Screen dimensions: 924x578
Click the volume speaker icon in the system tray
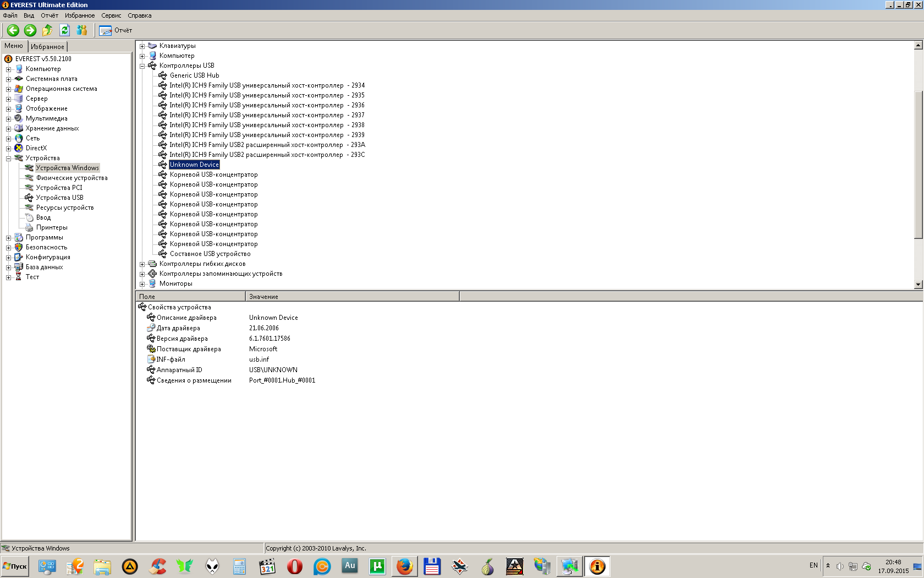840,566
